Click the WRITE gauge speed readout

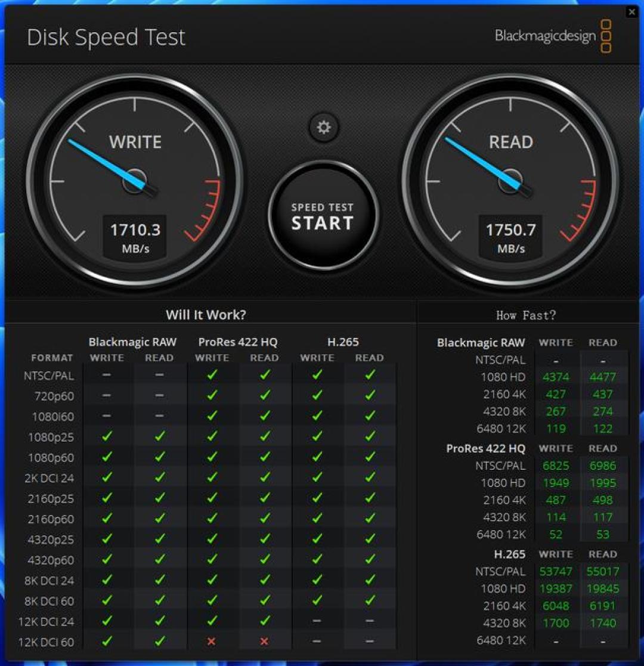135,237
